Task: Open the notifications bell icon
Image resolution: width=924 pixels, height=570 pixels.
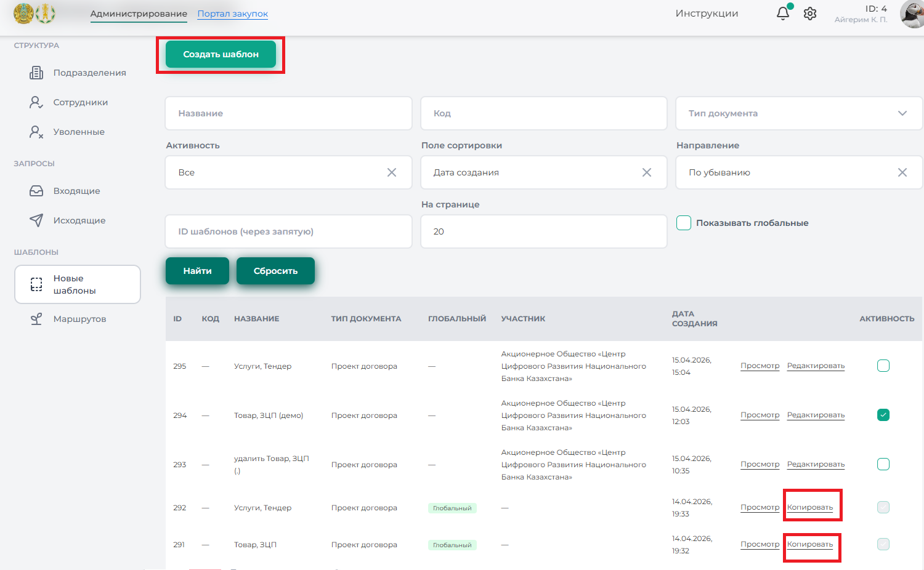Action: click(x=782, y=14)
